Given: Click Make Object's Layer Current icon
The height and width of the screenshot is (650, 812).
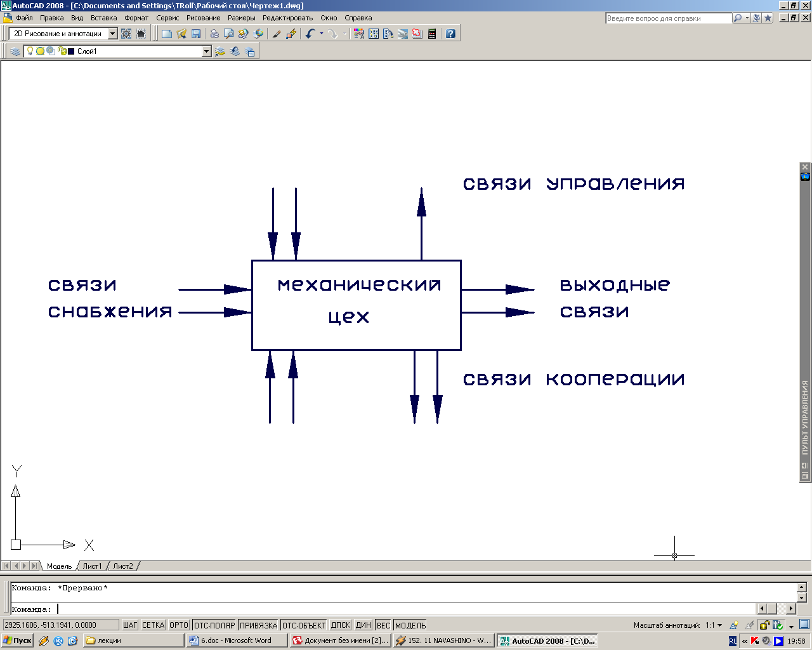Looking at the screenshot, I should [220, 51].
